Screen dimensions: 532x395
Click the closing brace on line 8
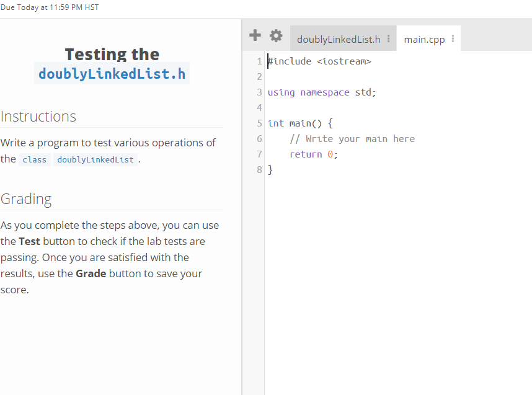[x=270, y=169]
